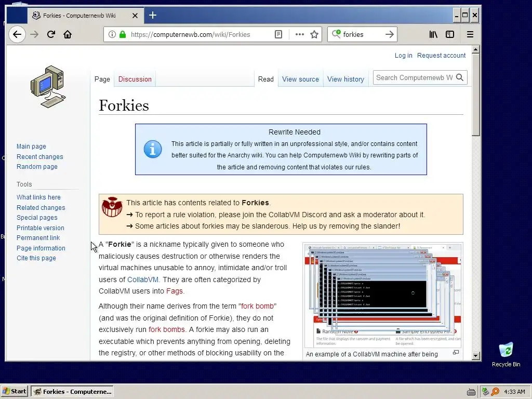Image resolution: width=532 pixels, height=399 pixels.
Task: Click the scrollbar up arrow
Action: pyautogui.click(x=476, y=49)
